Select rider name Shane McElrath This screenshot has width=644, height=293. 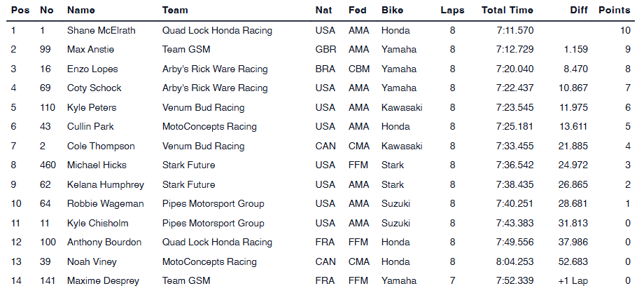102,31
